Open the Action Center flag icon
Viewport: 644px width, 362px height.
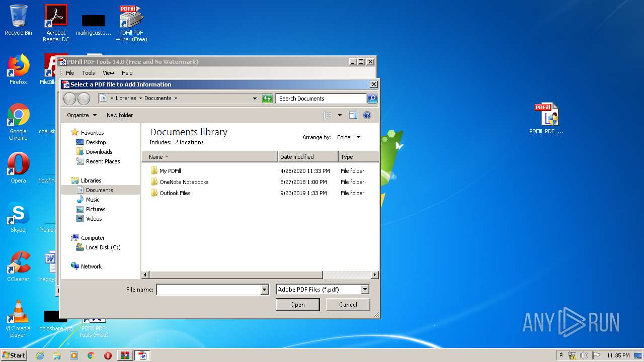(596, 355)
